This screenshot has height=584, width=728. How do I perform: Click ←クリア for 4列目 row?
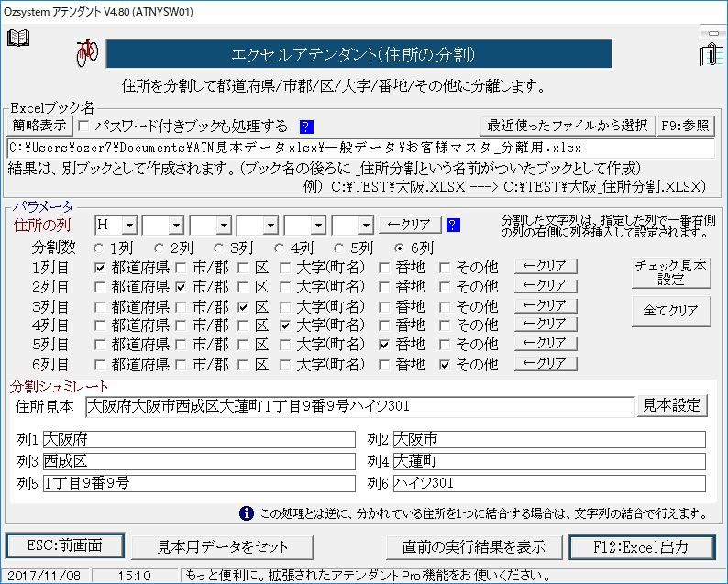click(546, 324)
